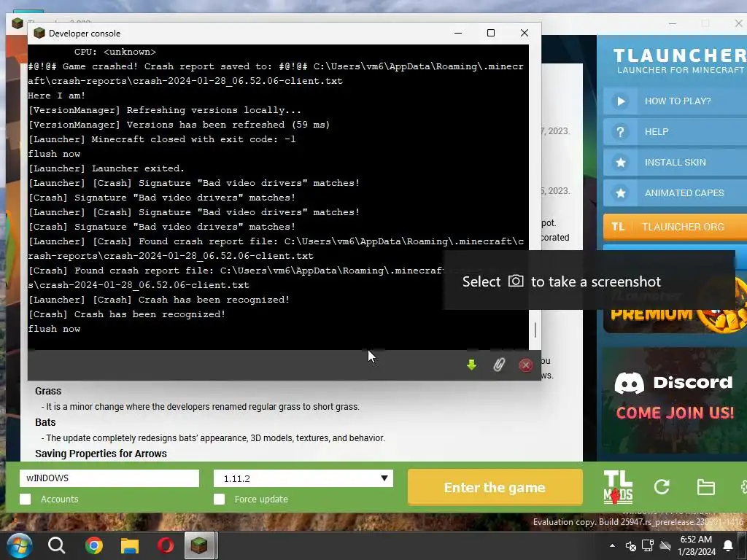
Task: Click the 'CPU: <unknown>' console line
Action: click(115, 52)
